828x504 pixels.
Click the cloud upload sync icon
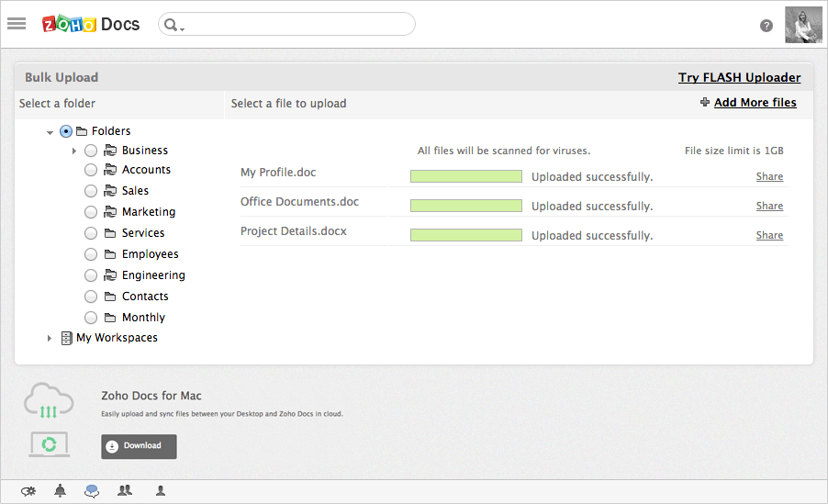49,401
